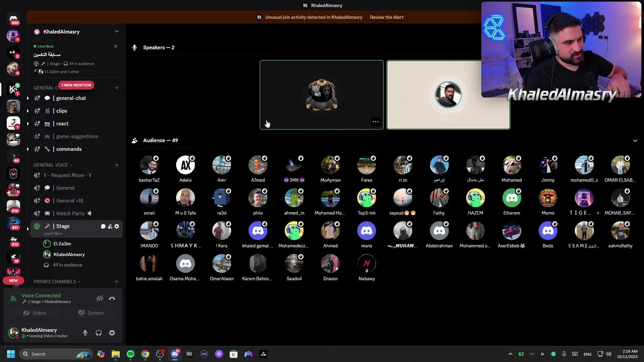Open Discord icon in the taskbar
The width and height of the screenshot is (644, 362).
pos(175,354)
